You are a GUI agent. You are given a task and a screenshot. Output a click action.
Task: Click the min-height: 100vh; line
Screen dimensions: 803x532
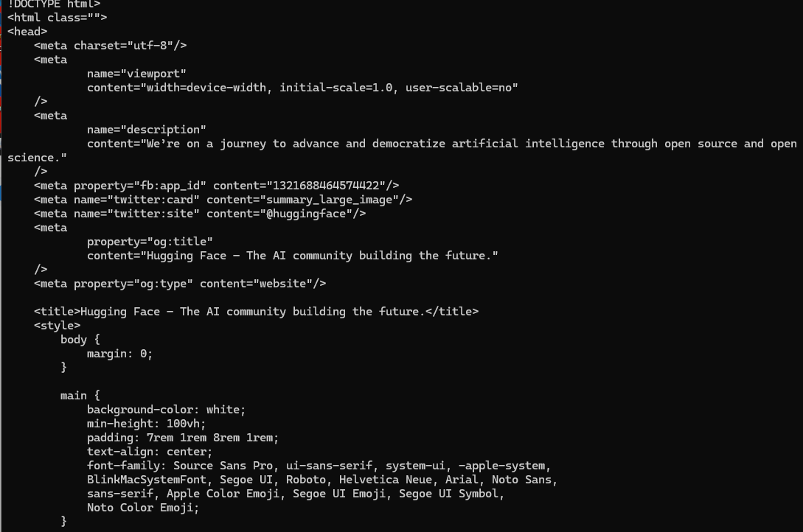pos(146,424)
